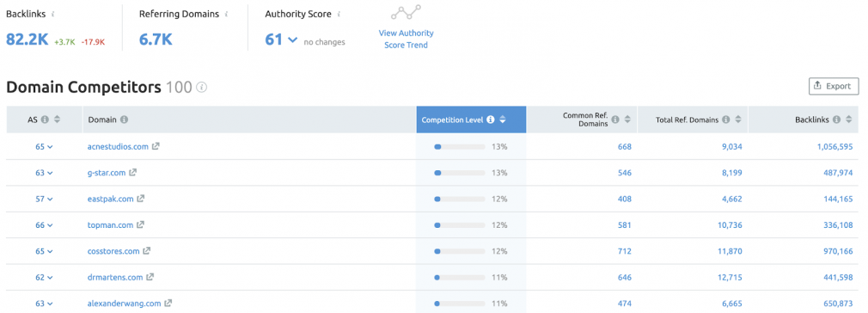The width and height of the screenshot is (868, 313).
Task: Expand Authority Score 61 chevron
Action: pos(293,40)
